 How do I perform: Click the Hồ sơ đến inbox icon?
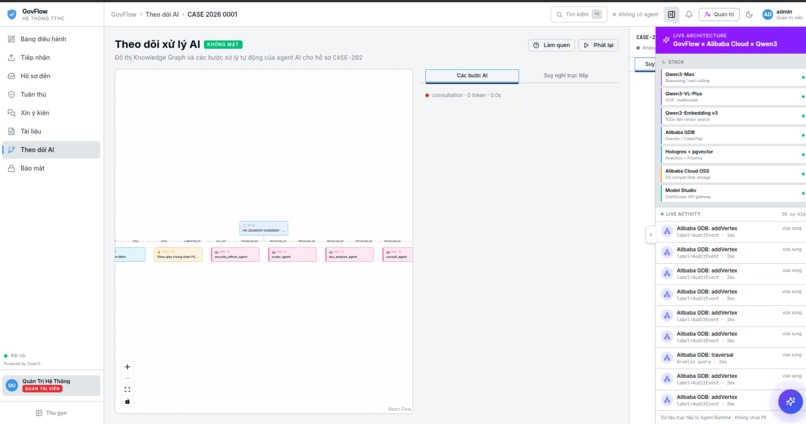tap(11, 76)
